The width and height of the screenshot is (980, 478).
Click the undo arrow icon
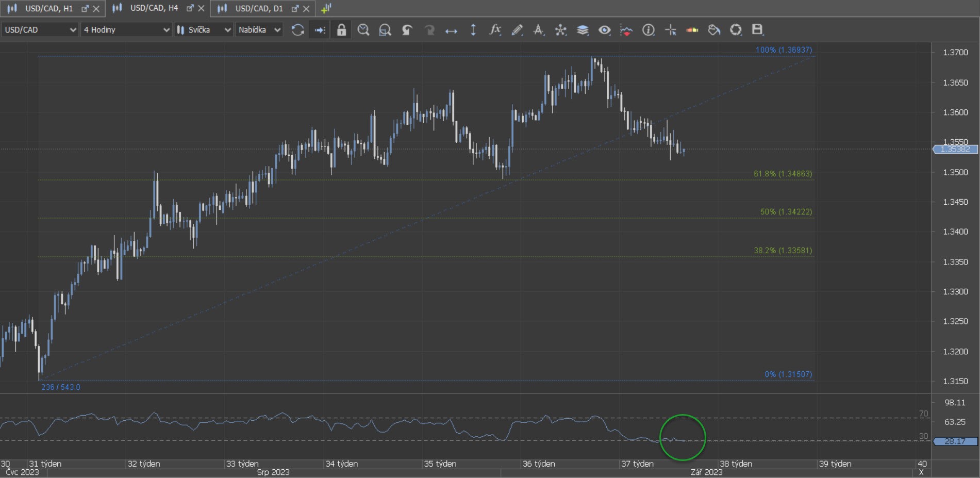(x=407, y=30)
